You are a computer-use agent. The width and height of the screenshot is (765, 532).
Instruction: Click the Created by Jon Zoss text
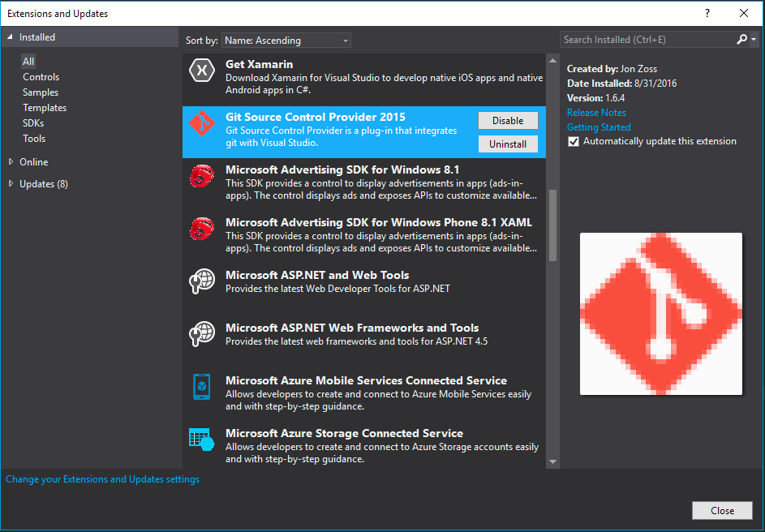pyautogui.click(x=612, y=69)
